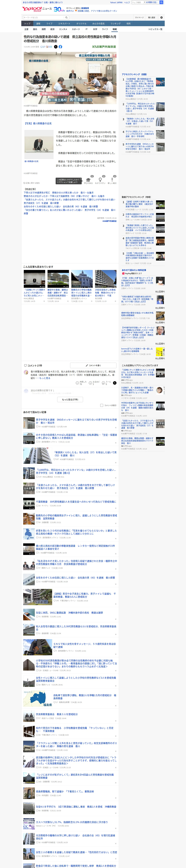Viewport: 186px width, 868px height.
Task: Open the comment count bubble icon near headline
Action: (43, 47)
